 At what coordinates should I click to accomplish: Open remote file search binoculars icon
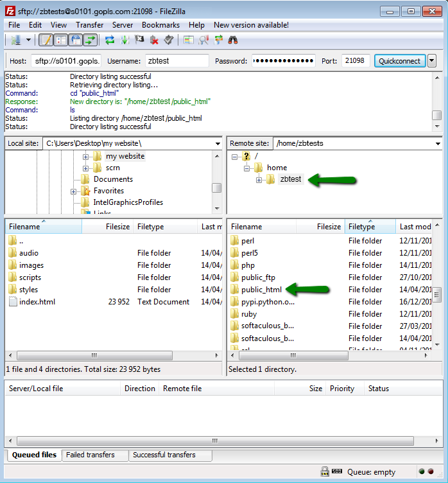pos(234,40)
